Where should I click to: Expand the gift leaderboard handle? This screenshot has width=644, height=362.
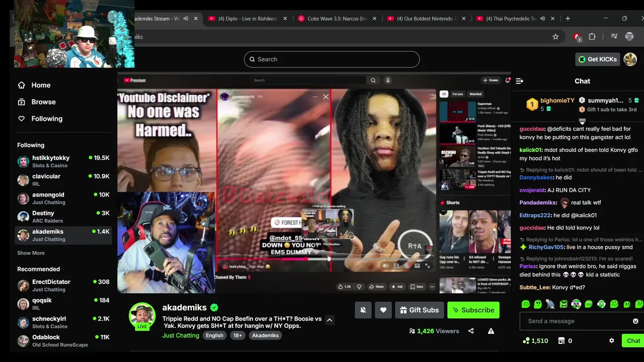click(582, 121)
